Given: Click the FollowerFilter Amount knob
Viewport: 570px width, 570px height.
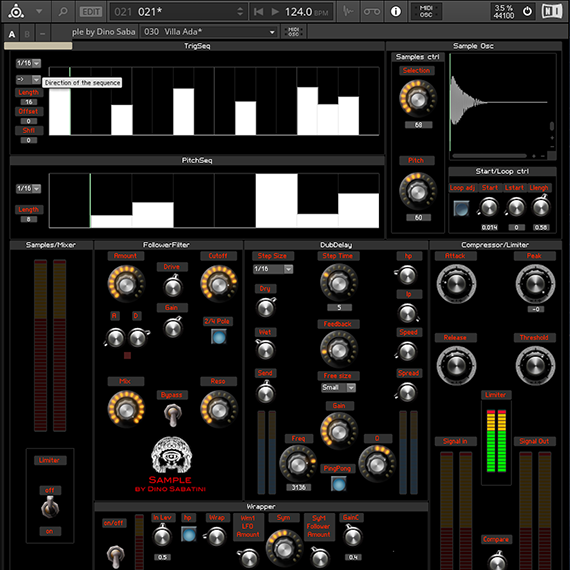Looking at the screenshot, I should (126, 284).
